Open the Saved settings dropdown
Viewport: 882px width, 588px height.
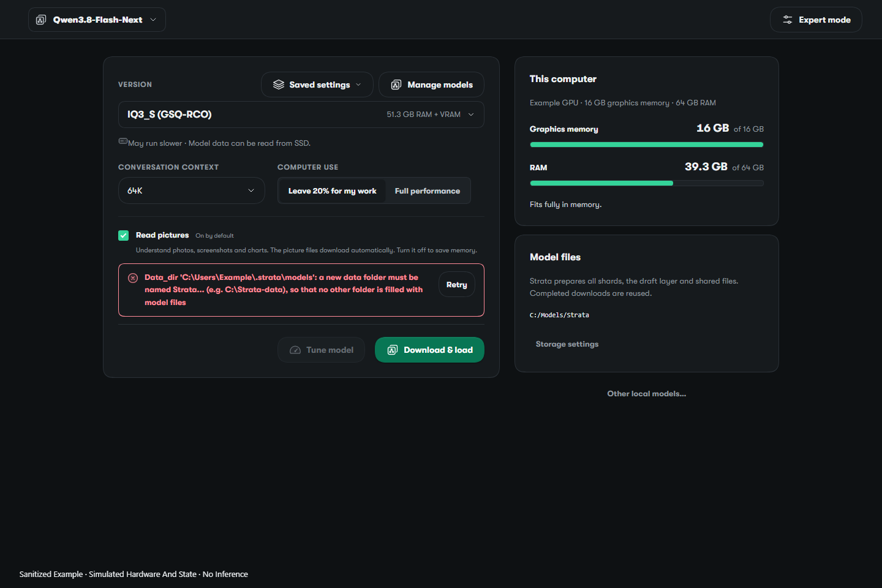pos(317,85)
